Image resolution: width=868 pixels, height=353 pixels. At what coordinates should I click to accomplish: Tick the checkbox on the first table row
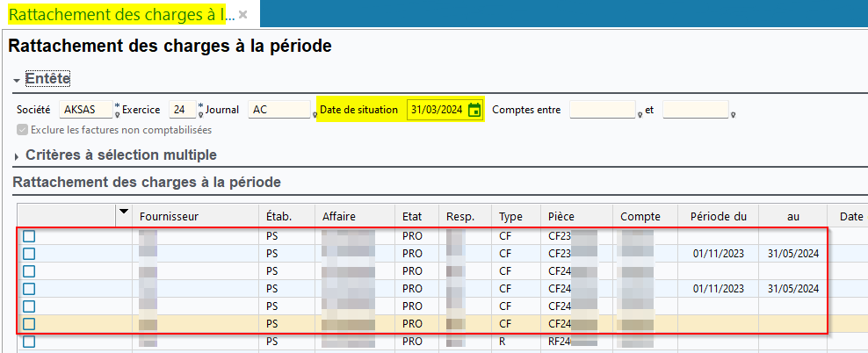[29, 236]
